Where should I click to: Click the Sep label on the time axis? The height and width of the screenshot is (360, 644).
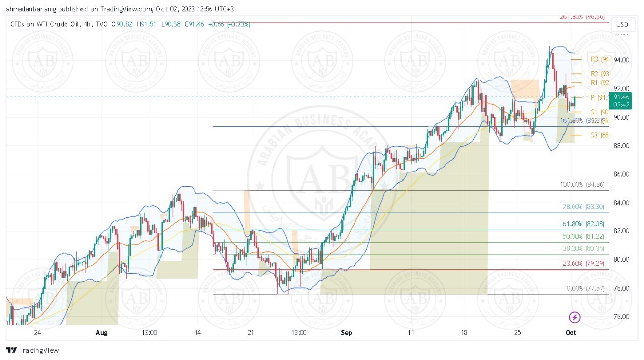click(x=346, y=333)
